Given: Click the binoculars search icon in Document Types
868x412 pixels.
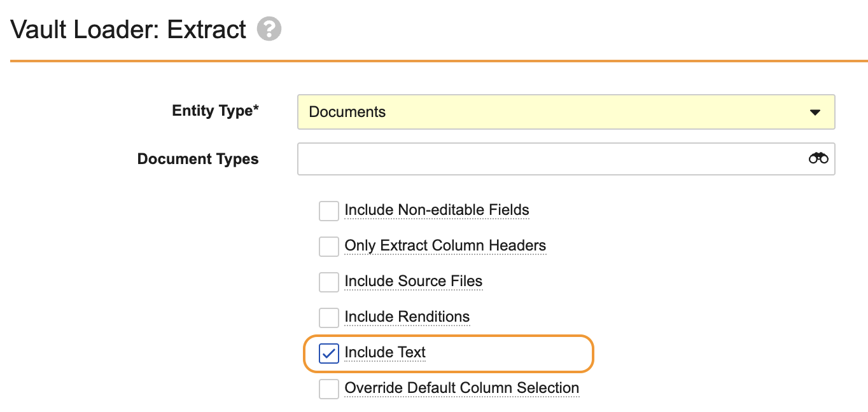Looking at the screenshot, I should (818, 158).
